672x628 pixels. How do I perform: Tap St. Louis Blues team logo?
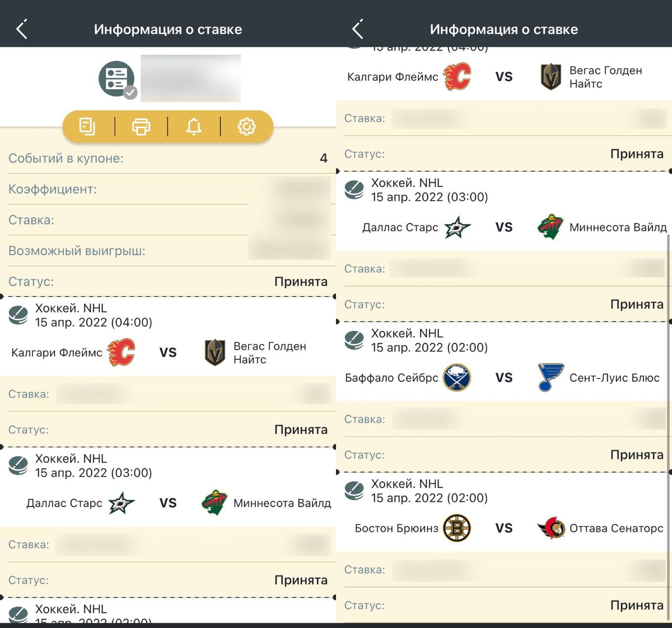[x=551, y=378]
